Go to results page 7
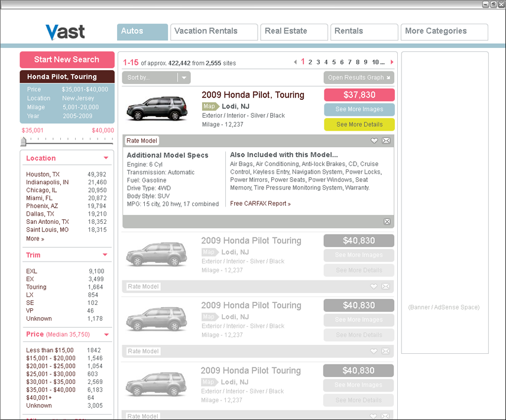The width and height of the screenshot is (506, 420). [349, 62]
